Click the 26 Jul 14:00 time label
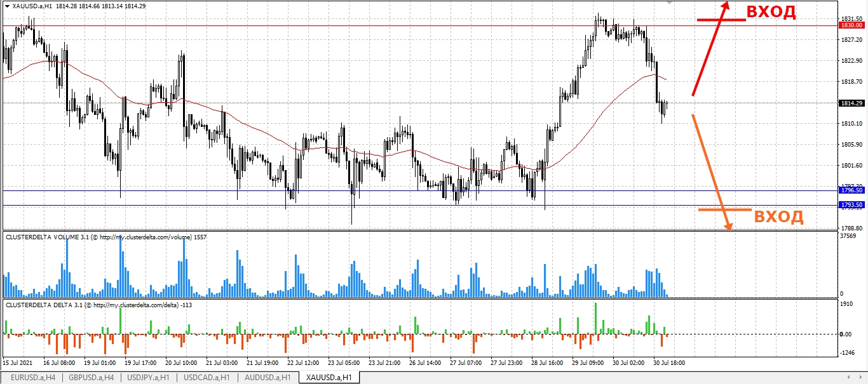The image size is (868, 384). tap(425, 363)
